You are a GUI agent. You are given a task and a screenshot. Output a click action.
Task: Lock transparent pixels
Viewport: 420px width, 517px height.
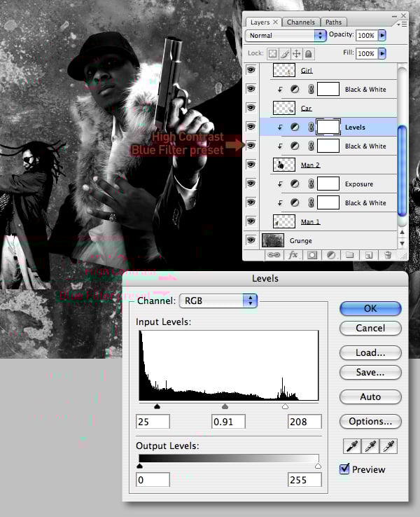point(272,53)
